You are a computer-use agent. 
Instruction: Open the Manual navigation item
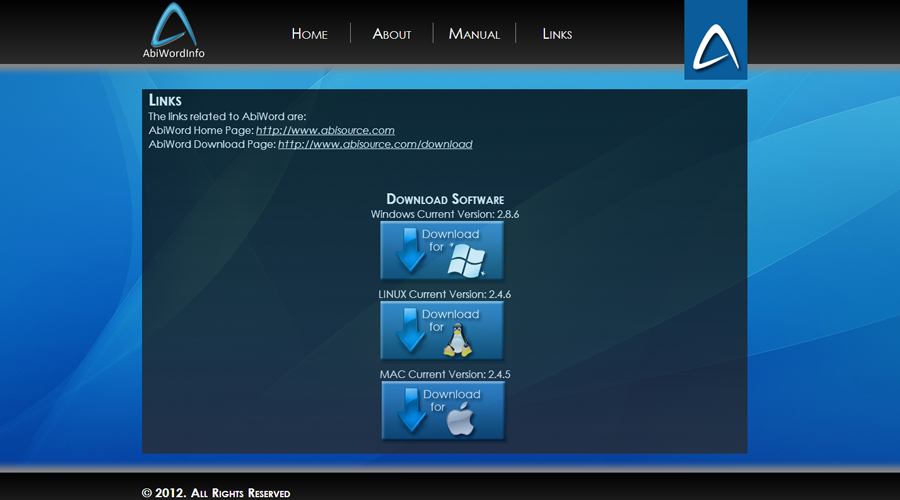474,34
